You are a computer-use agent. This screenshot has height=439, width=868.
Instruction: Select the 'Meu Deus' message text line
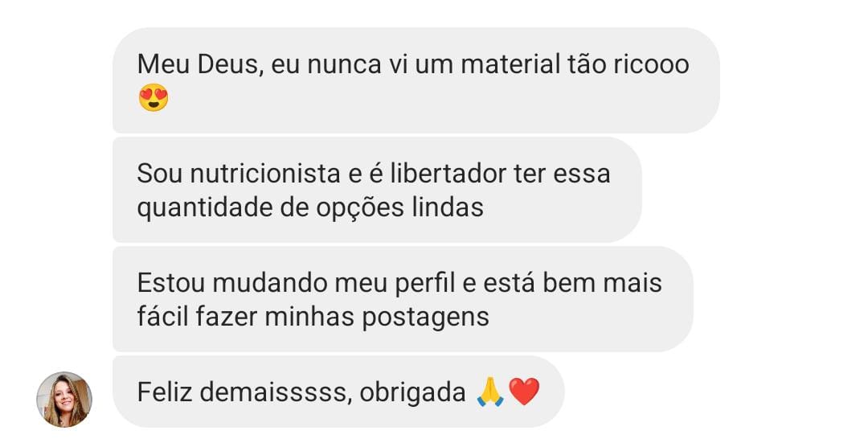[x=413, y=64]
